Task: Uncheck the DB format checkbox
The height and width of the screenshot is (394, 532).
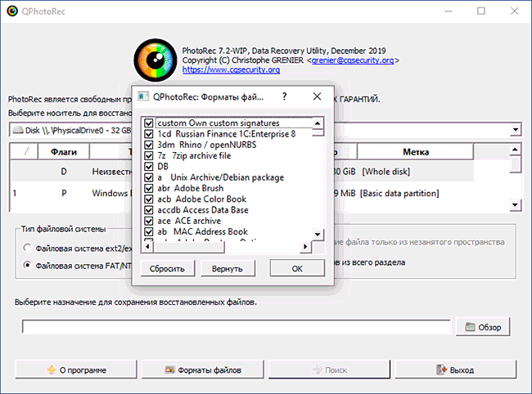Action: 149,166
